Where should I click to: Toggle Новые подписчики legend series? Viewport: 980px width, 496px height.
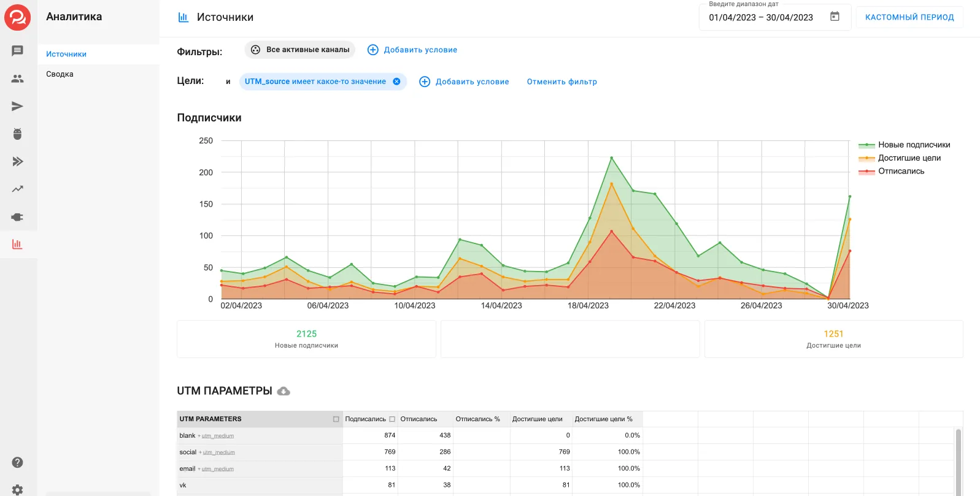click(x=904, y=145)
